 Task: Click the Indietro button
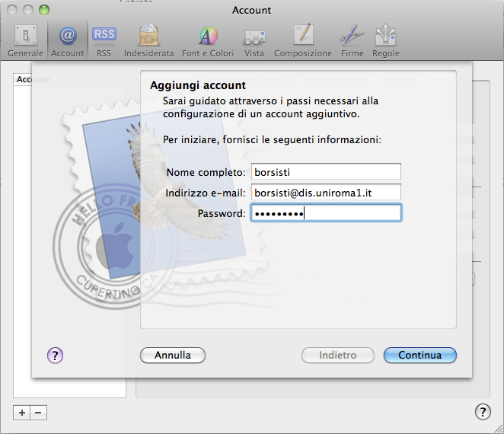[338, 355]
